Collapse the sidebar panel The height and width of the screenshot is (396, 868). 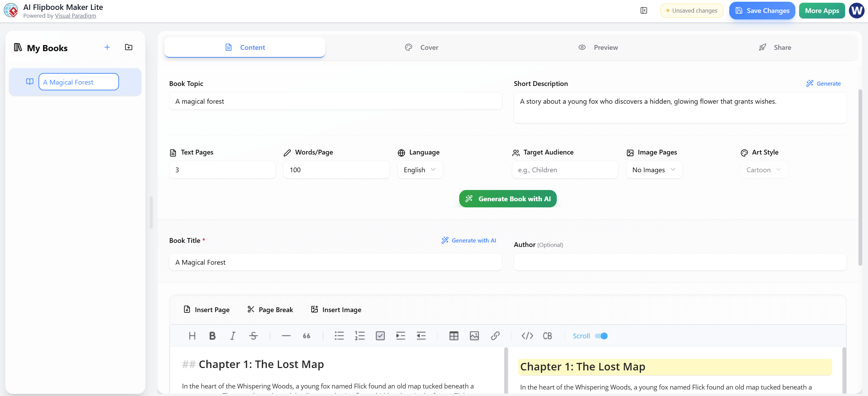(644, 10)
